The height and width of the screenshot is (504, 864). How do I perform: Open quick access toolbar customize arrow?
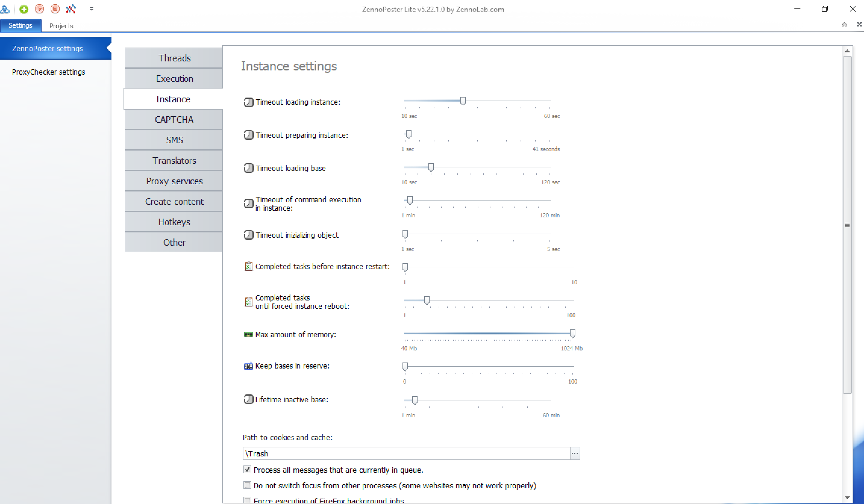click(92, 9)
